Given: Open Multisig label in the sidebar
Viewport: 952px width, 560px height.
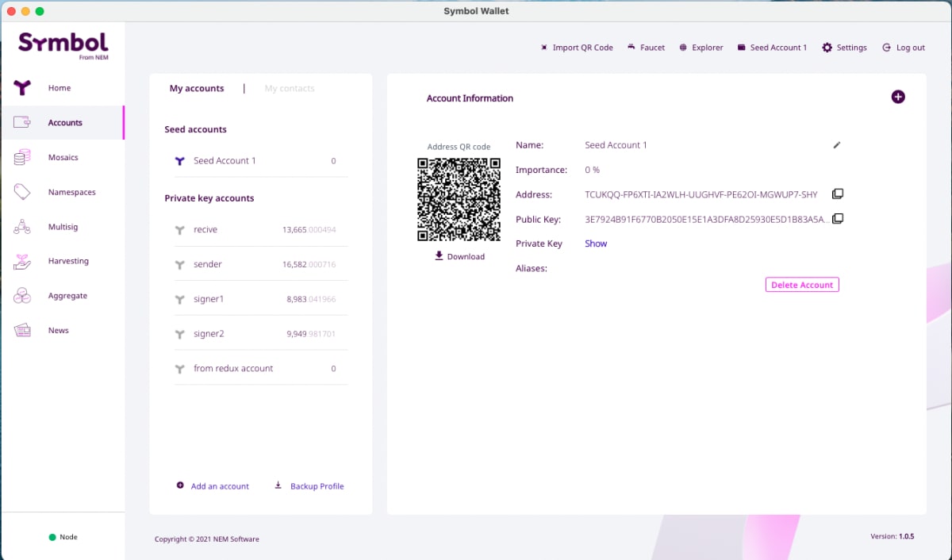Looking at the screenshot, I should coord(63,227).
